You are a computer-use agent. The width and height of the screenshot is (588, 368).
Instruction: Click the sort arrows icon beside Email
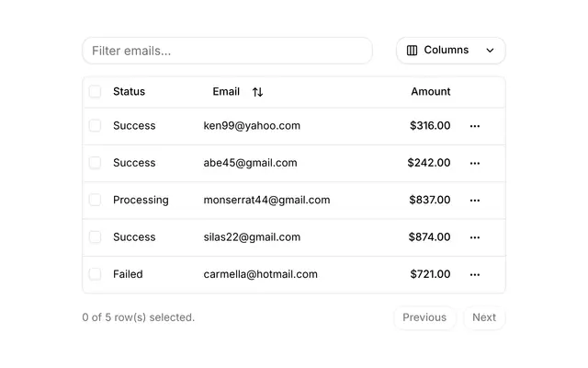(257, 92)
